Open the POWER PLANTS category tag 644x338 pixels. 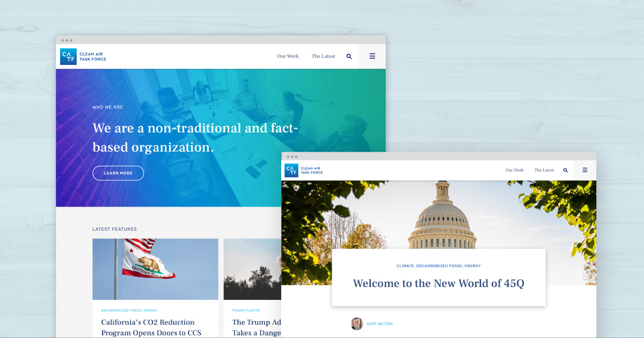click(245, 310)
